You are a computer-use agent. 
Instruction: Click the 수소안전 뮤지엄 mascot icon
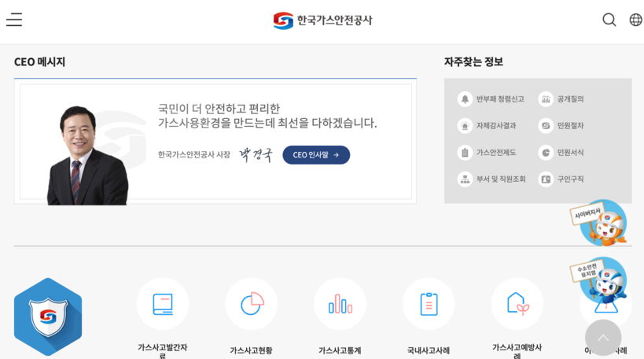[599, 279]
